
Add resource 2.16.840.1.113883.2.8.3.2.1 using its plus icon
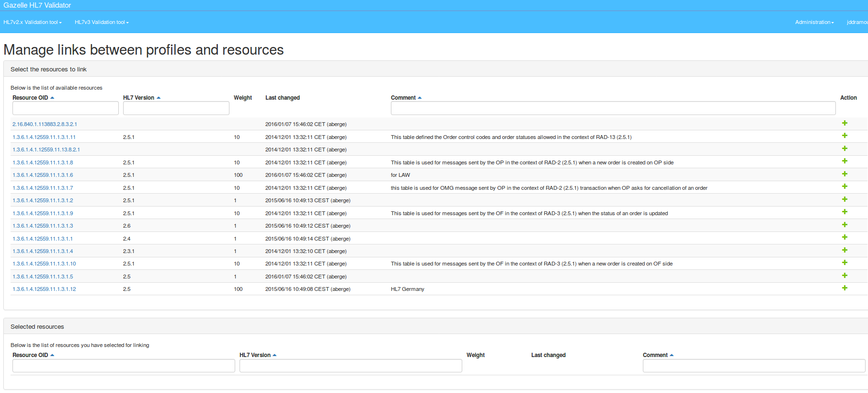coord(845,123)
